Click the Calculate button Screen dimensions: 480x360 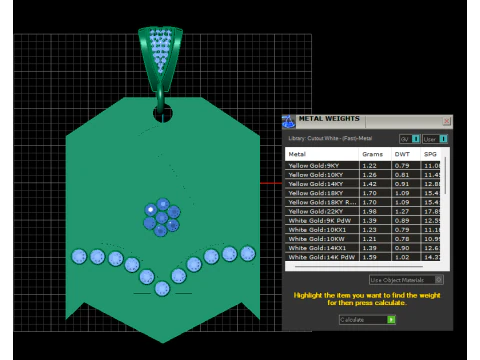tap(367, 320)
